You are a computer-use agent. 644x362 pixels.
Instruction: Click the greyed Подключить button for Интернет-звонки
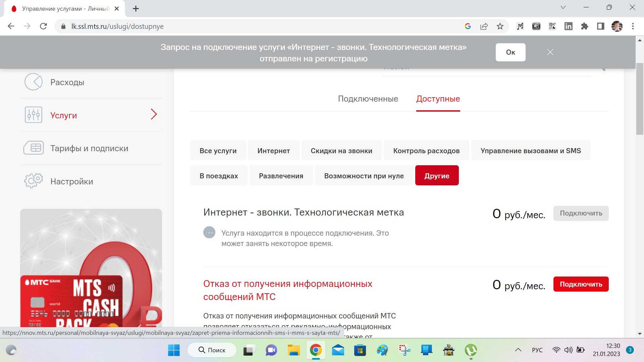(x=581, y=213)
